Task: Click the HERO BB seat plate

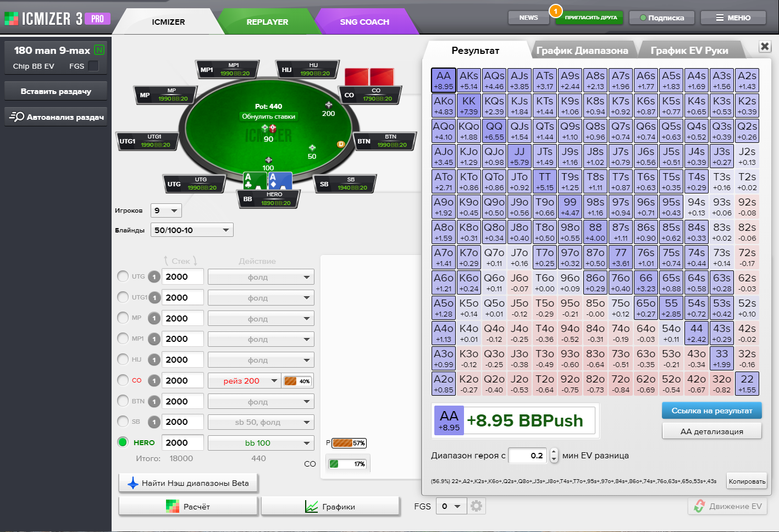Action: point(269,199)
